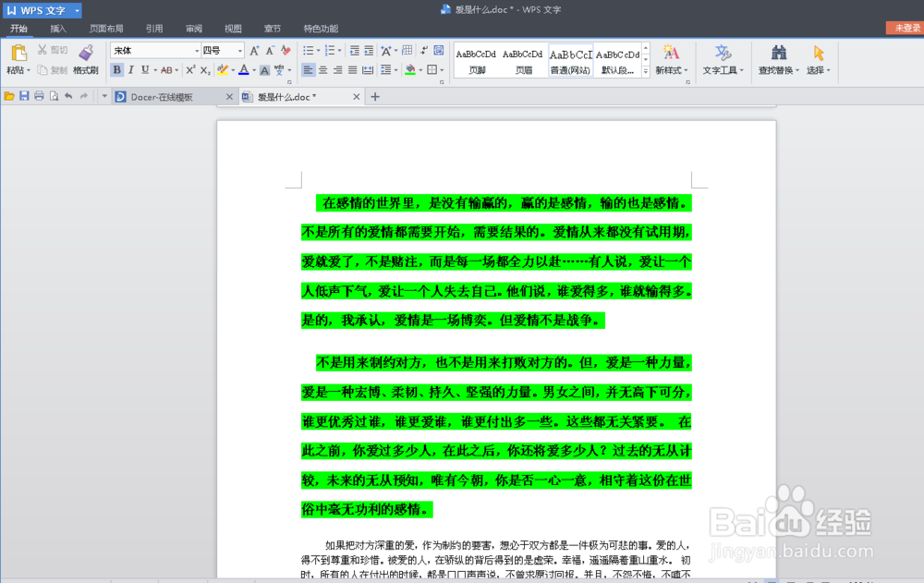Open the font size dropdown showing 四号
The width and height of the screenshot is (924, 583).
[222, 50]
